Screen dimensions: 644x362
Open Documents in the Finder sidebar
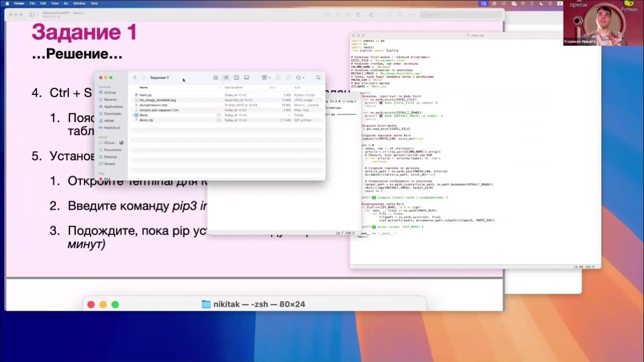point(111,150)
